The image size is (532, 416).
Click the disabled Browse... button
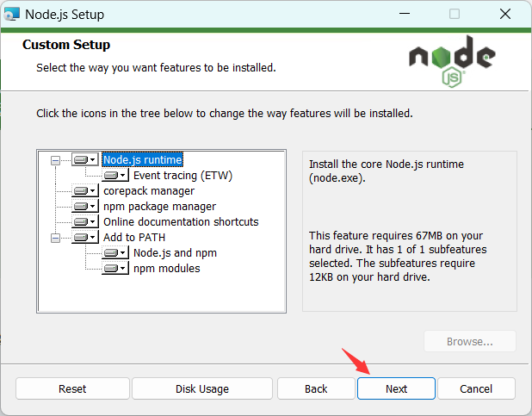[470, 341]
